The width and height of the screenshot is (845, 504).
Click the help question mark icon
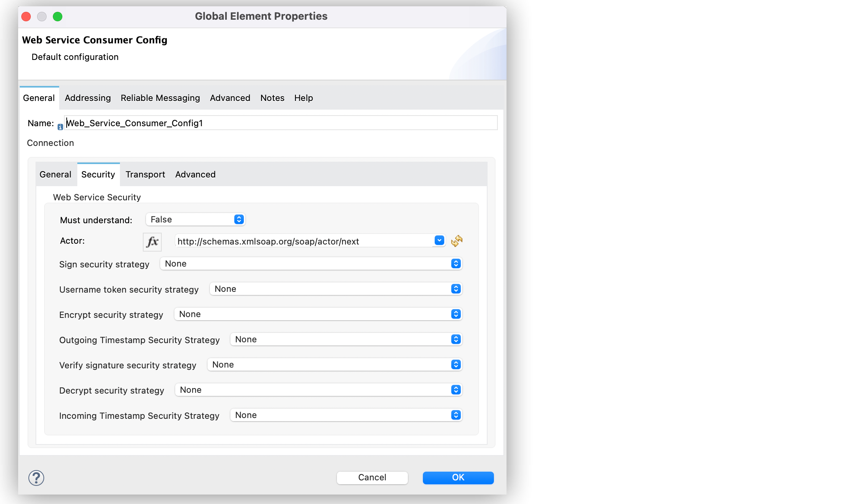pyautogui.click(x=36, y=478)
